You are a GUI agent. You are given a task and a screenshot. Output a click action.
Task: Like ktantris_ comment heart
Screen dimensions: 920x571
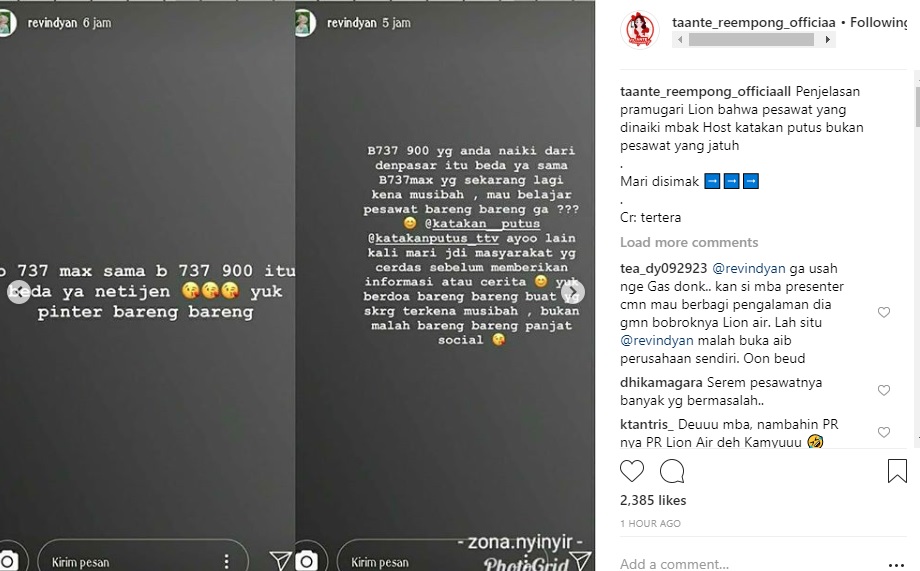(884, 433)
